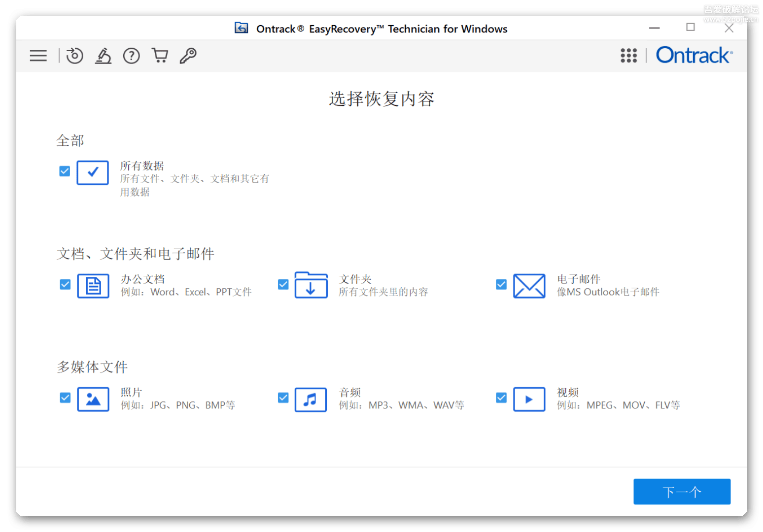Image resolution: width=763 pixels, height=532 pixels.
Task: Select the folder download icon
Action: [x=311, y=286]
